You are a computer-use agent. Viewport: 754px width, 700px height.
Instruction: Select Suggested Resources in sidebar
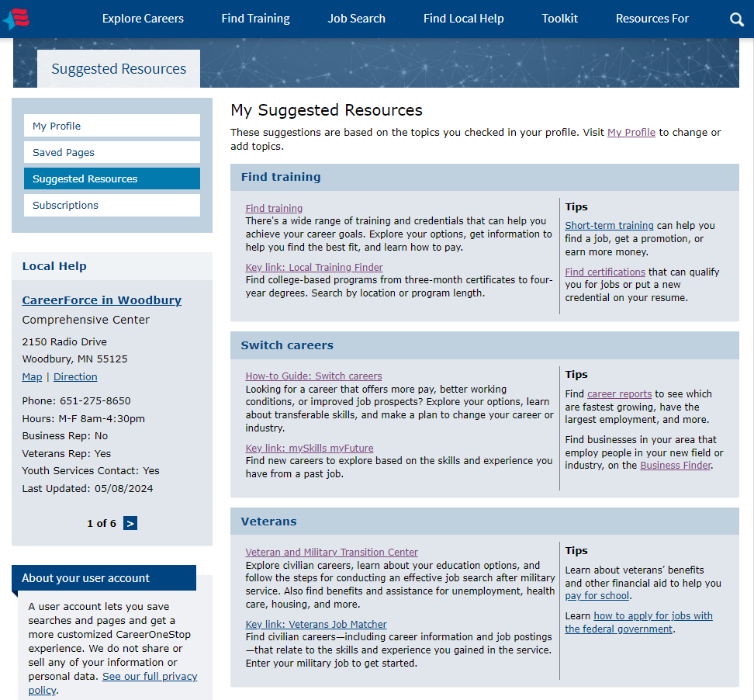[x=112, y=178]
